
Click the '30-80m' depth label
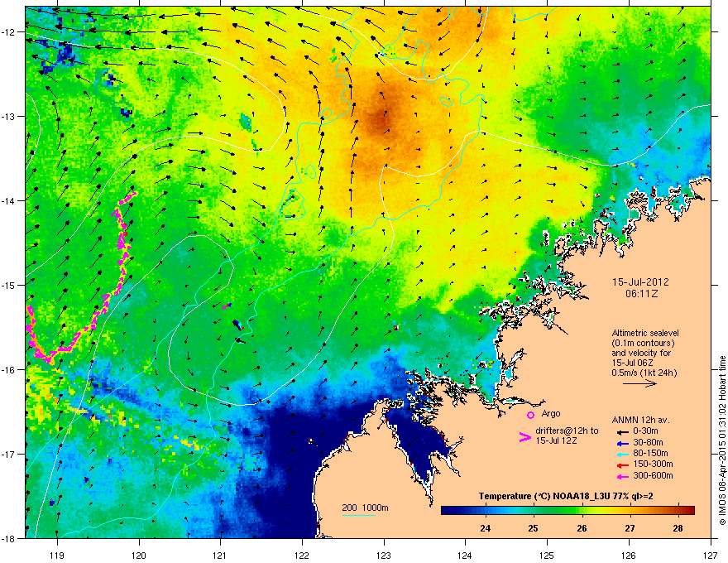pos(648,442)
